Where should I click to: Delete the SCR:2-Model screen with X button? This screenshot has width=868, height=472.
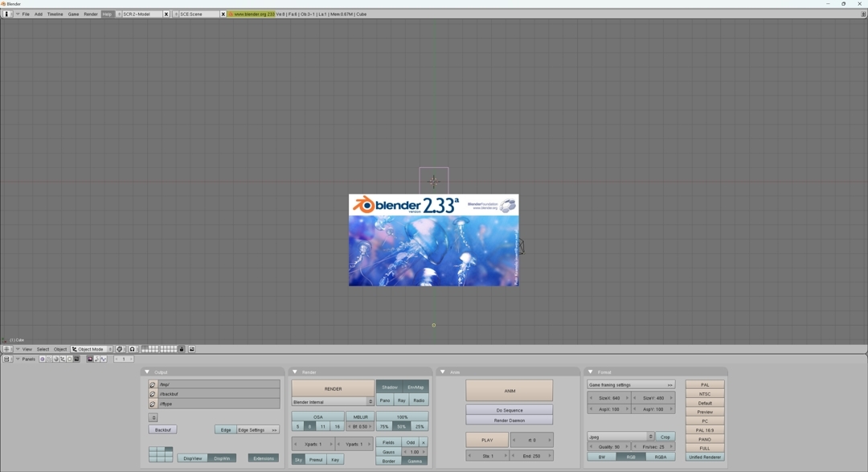tap(166, 14)
